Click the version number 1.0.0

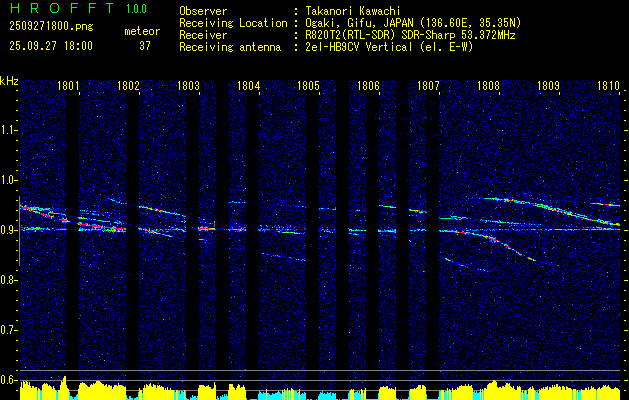[136, 9]
